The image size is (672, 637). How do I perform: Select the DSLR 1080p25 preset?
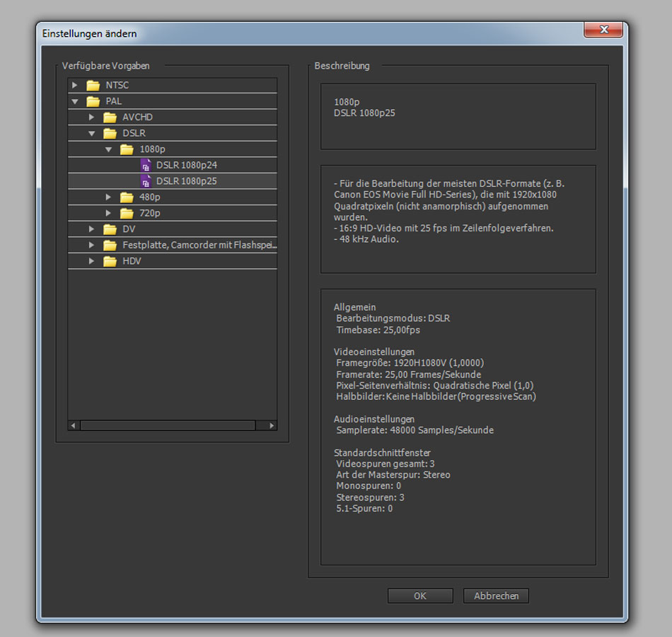[186, 181]
